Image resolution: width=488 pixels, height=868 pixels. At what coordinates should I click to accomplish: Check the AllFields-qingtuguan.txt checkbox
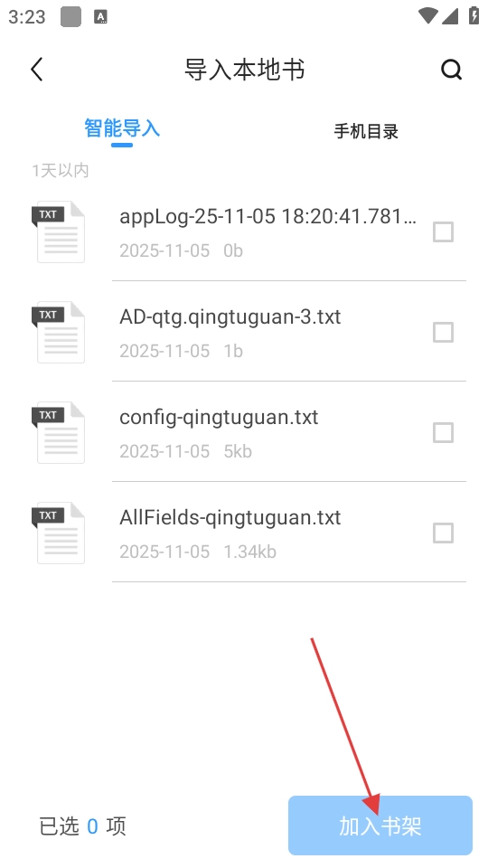click(x=443, y=533)
